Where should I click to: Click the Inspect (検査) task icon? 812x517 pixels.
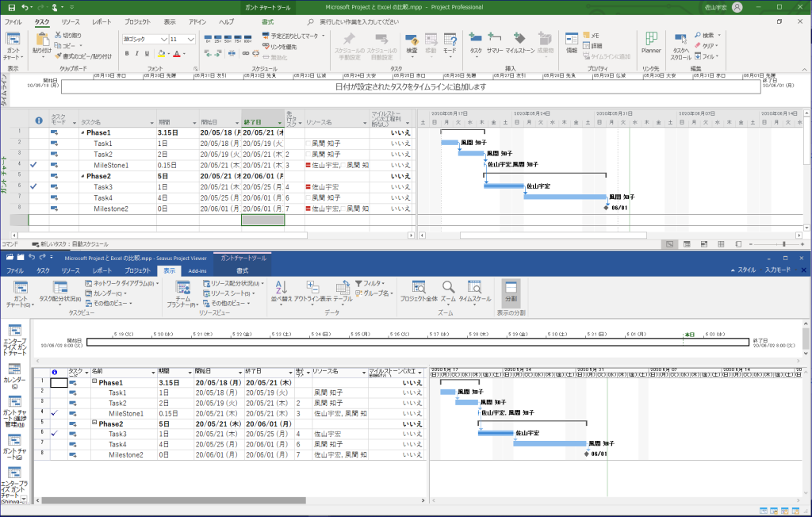pos(412,44)
